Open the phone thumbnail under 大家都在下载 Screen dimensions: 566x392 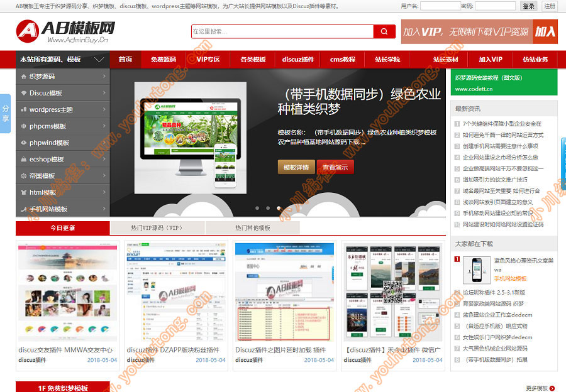point(477,270)
